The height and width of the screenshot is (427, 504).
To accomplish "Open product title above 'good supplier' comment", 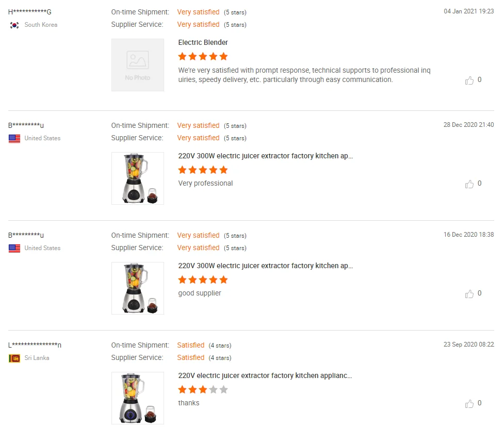I will pos(266,266).
